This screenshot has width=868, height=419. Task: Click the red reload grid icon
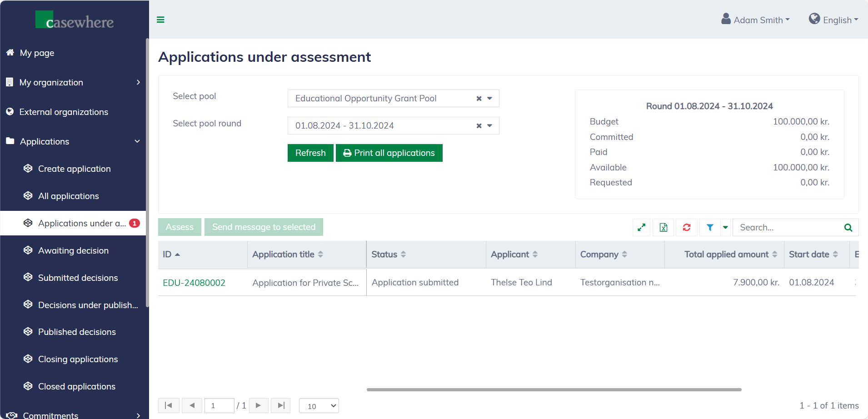pyautogui.click(x=687, y=227)
